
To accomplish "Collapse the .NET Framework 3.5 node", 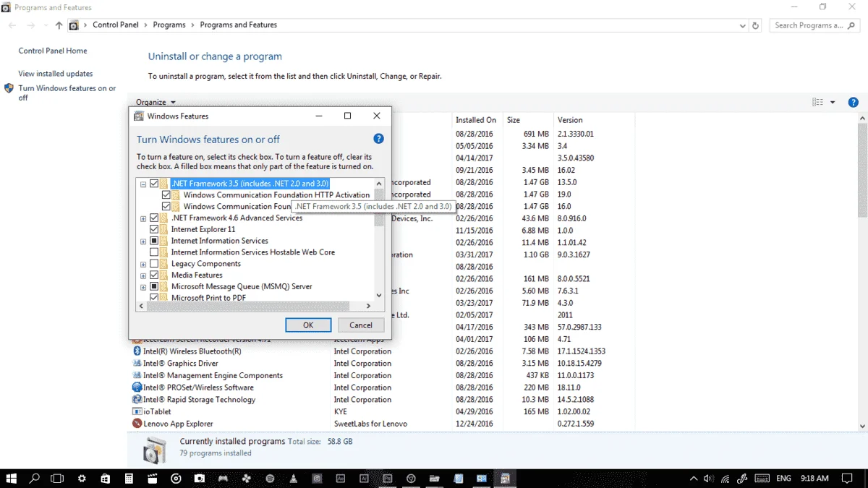I will [143, 184].
